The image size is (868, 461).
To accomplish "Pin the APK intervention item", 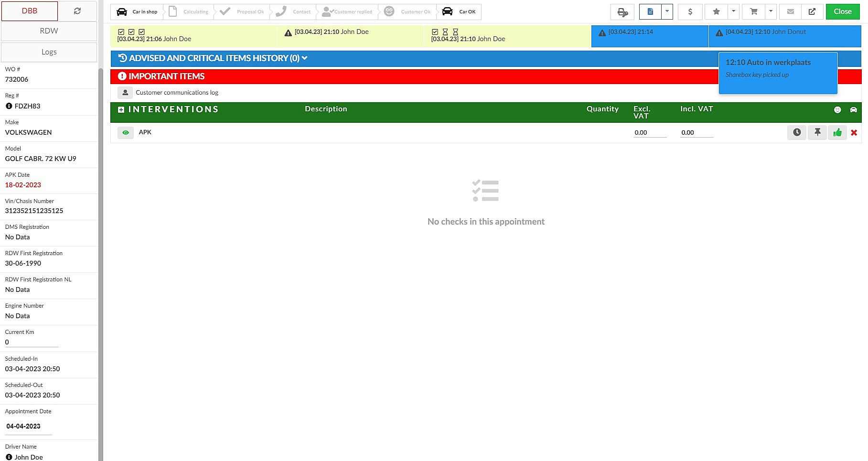I will tap(817, 132).
